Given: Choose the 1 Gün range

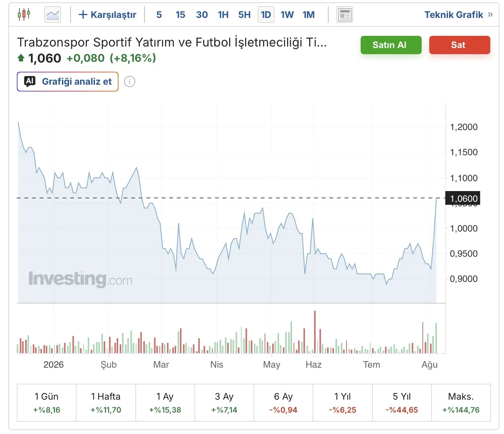Looking at the screenshot, I should (x=47, y=403).
